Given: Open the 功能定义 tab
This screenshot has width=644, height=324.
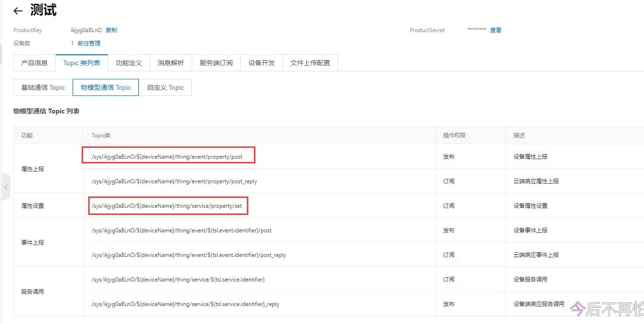Looking at the screenshot, I should [x=128, y=63].
